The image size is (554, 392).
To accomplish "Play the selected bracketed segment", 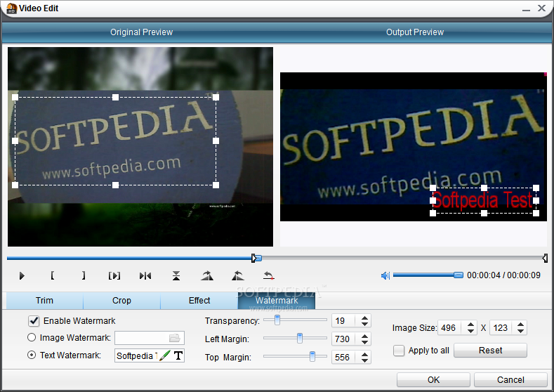I will (x=114, y=275).
